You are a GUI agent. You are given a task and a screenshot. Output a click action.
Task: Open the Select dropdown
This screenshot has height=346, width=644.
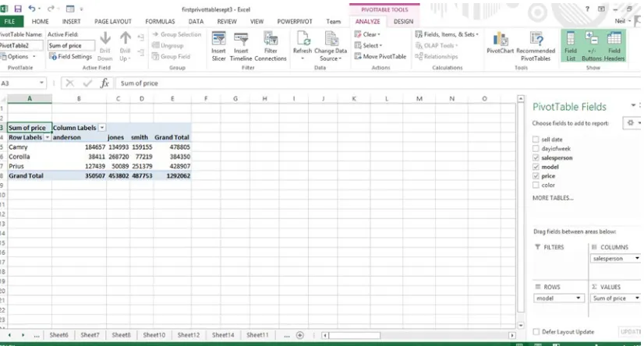[x=369, y=45]
